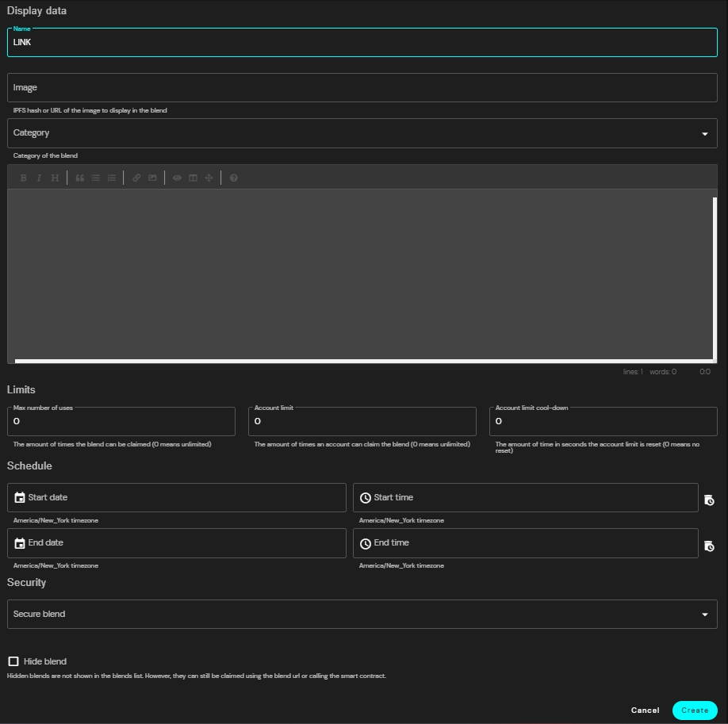The height and width of the screenshot is (724, 728).
Task: Click the 'Schedule' section heading
Action: pos(29,465)
